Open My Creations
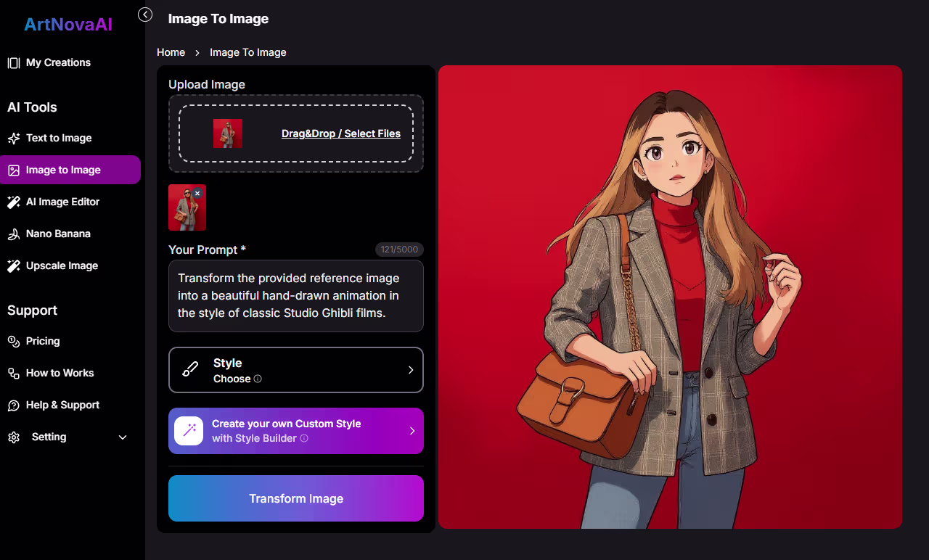Viewport: 929px width, 560px height. tap(58, 62)
